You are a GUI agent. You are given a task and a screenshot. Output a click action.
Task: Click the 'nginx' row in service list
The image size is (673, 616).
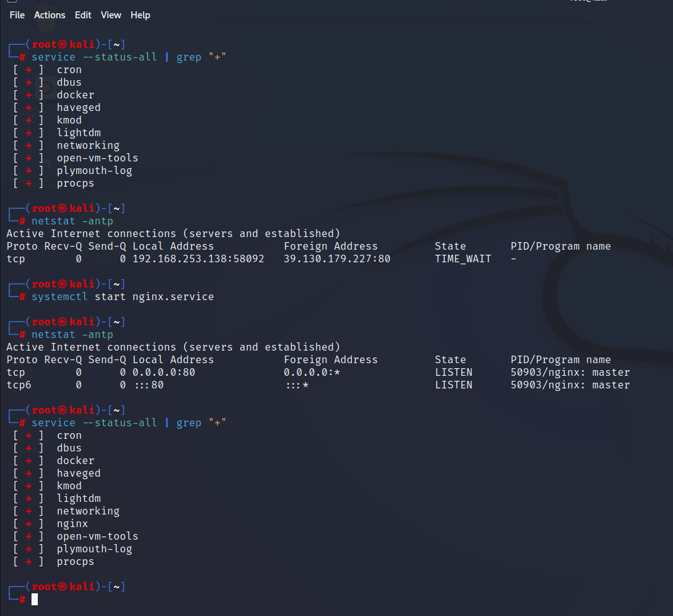[x=72, y=524]
